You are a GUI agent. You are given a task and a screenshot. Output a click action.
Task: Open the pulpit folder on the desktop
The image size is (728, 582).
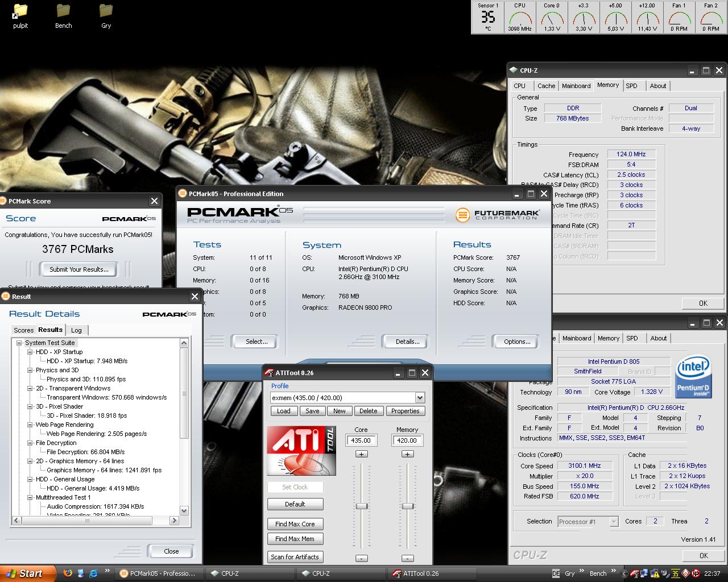[20, 15]
